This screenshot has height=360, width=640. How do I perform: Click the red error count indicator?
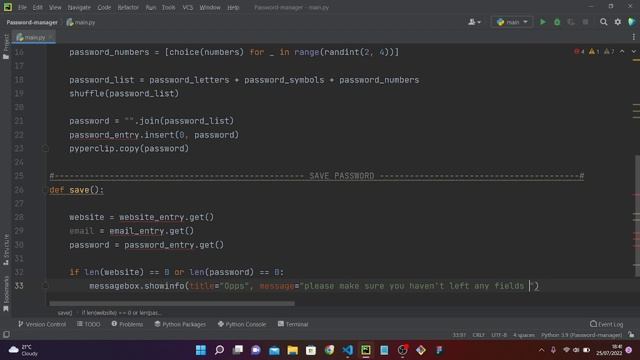point(579,52)
